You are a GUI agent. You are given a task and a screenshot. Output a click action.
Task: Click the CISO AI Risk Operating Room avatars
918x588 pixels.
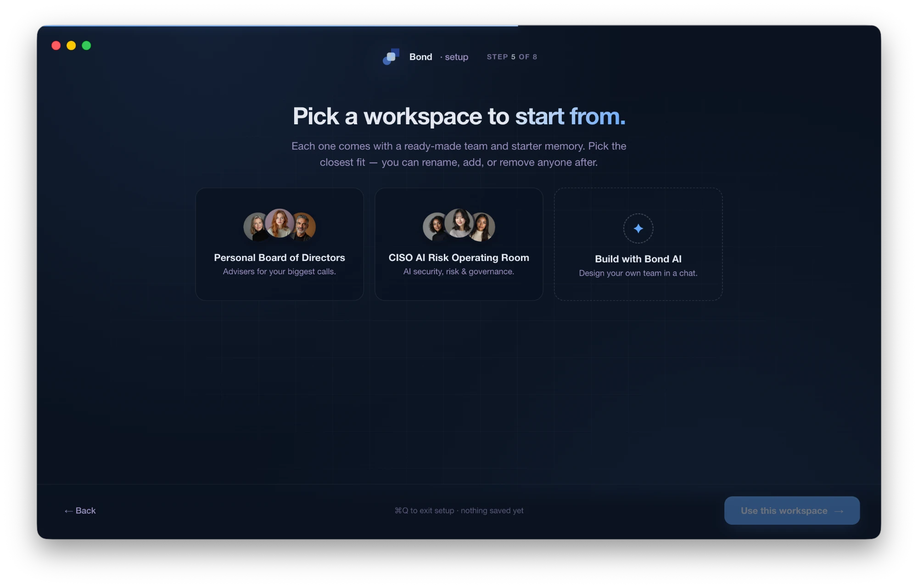click(x=459, y=225)
